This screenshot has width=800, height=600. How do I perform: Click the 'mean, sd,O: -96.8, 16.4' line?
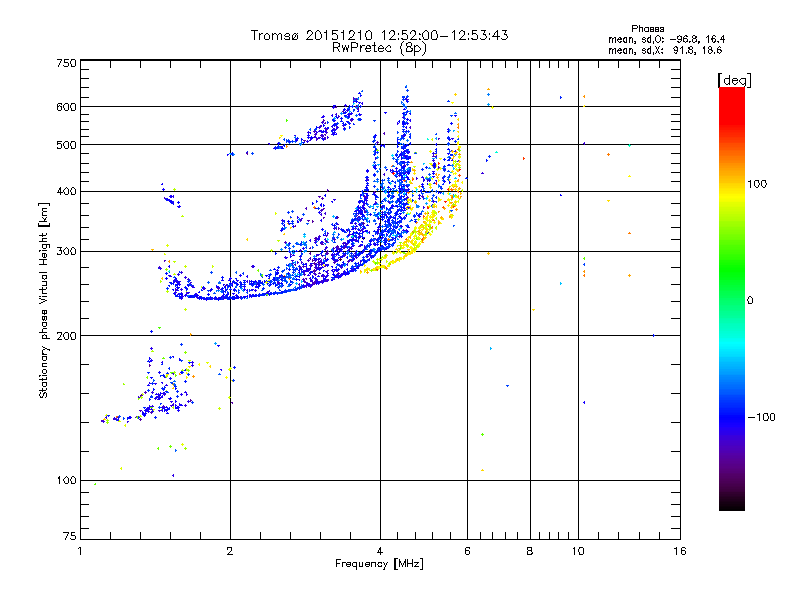pyautogui.click(x=666, y=39)
